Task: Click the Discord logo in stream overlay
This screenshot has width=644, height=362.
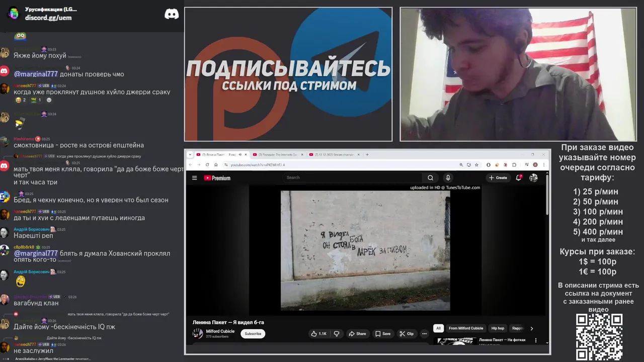Action: [x=172, y=14]
